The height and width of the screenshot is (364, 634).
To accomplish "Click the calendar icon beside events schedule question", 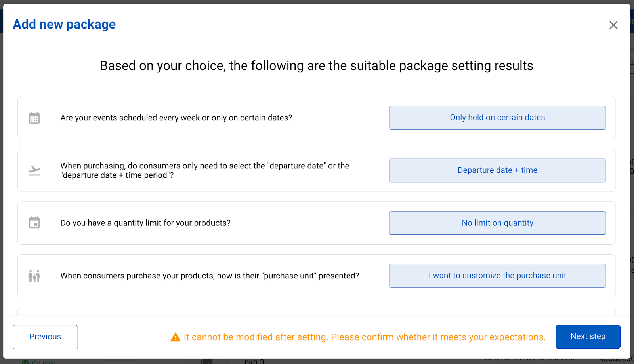I will 34,118.
